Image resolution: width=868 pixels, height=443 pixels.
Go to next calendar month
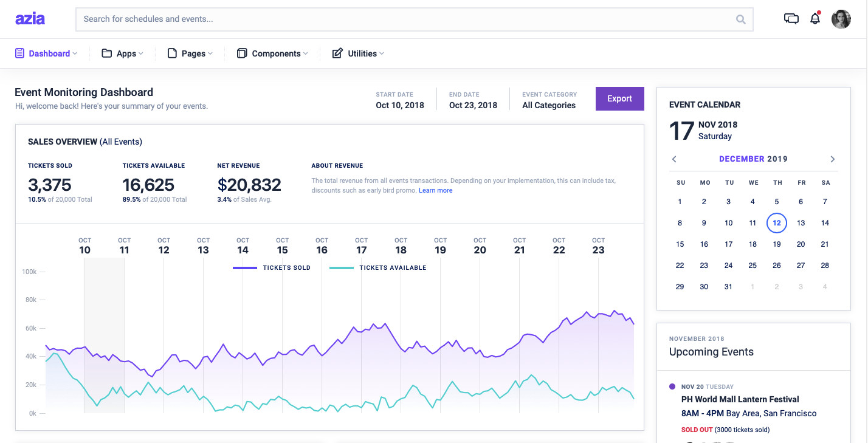click(833, 159)
